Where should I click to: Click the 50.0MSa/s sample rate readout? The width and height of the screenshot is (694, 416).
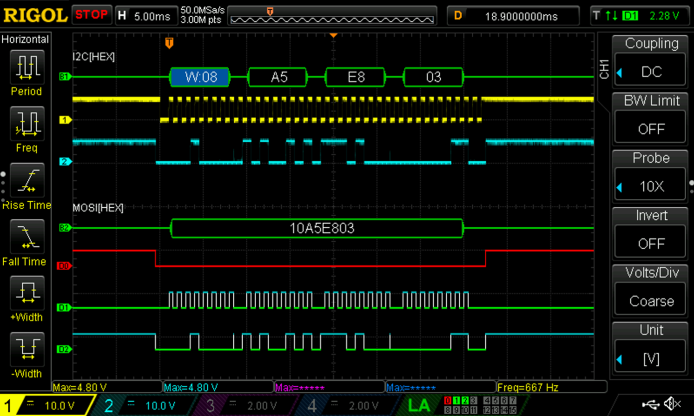[x=202, y=10]
